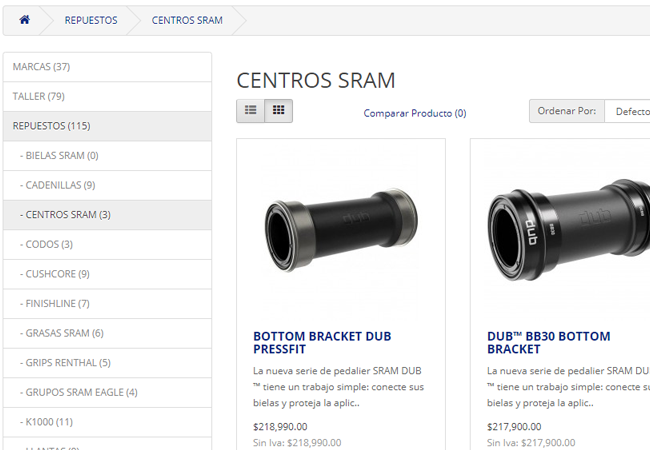The image size is (650, 450).
Task: Open K1000 (11) subcategory
Action: coord(107,422)
